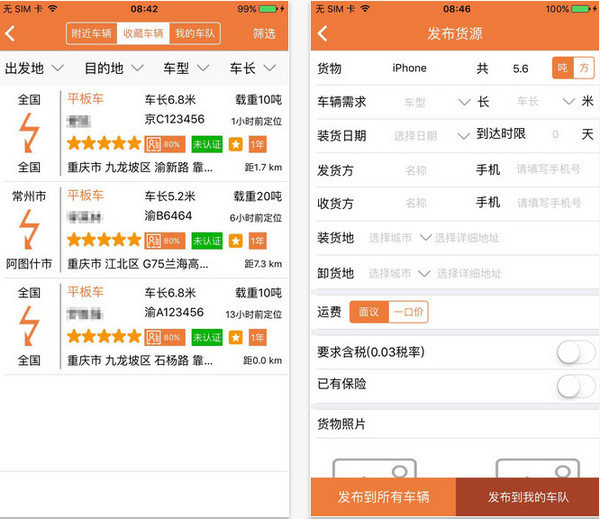This screenshot has height=519, width=600.
Task: Switch to the 我的车队 tab
Action: [x=195, y=34]
